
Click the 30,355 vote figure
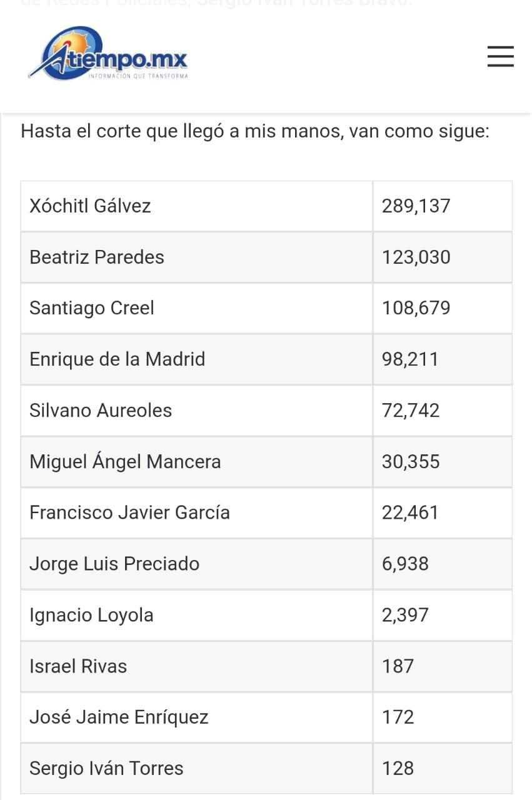click(411, 462)
